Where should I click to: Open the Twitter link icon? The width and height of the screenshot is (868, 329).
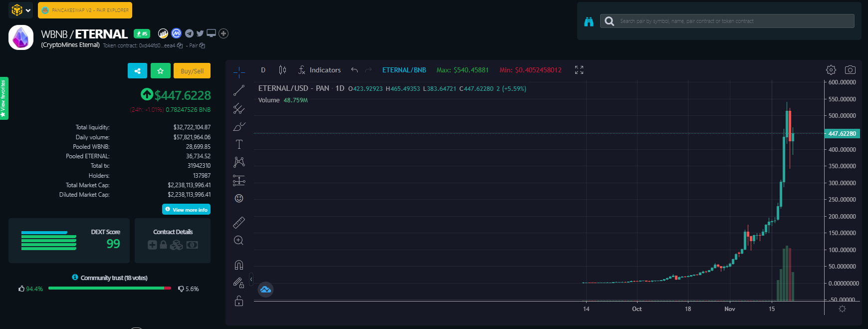200,33
